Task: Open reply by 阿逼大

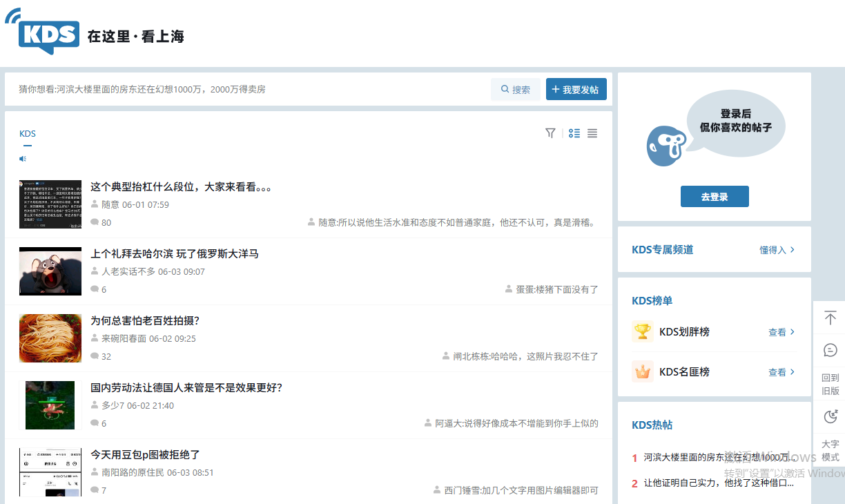Action: 516,424
